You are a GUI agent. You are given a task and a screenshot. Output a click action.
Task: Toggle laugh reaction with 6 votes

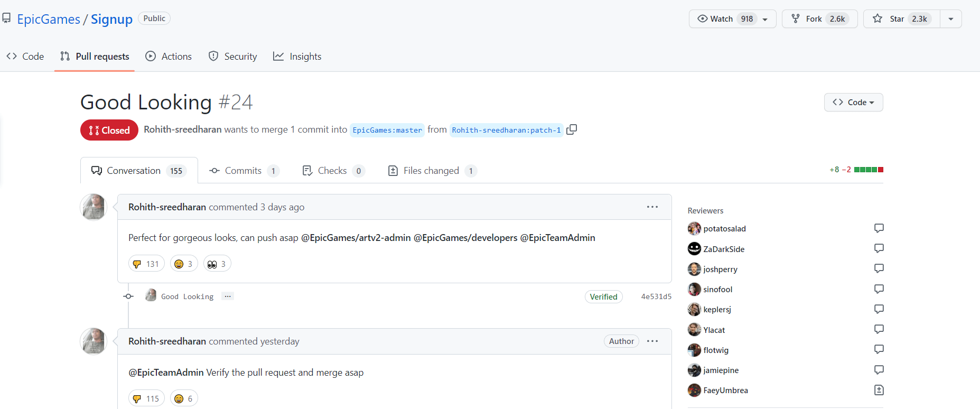point(183,398)
